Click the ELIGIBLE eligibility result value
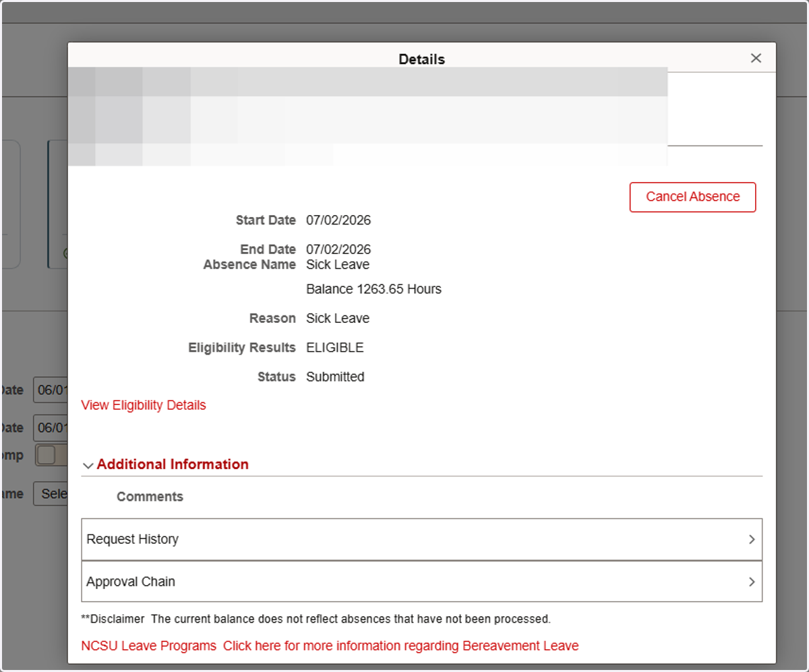Screen dimensions: 809x672 [x=334, y=348]
